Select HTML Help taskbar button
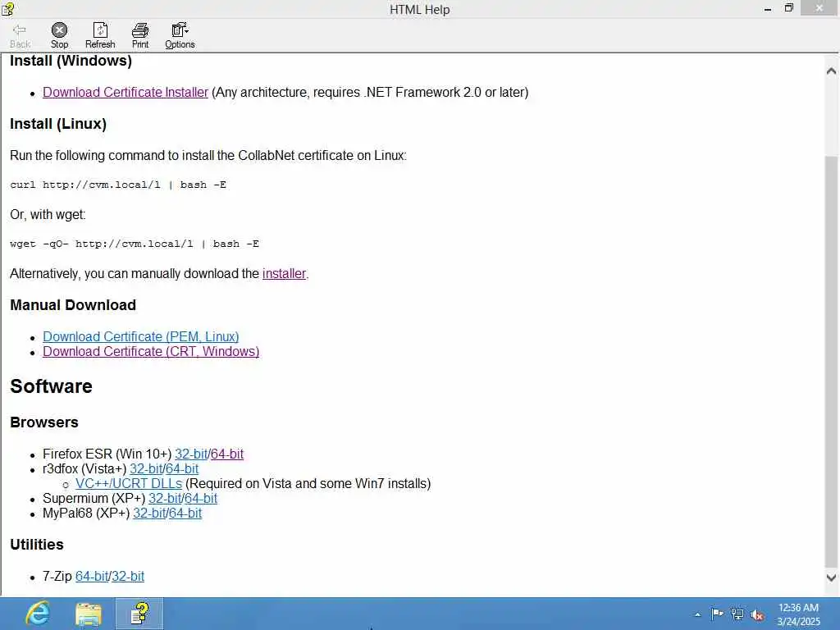This screenshot has width=840, height=630. click(x=139, y=614)
